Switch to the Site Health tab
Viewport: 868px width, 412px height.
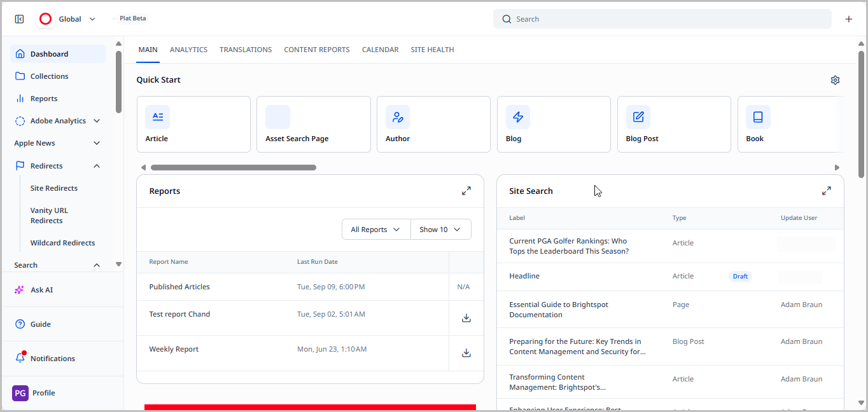(x=432, y=50)
